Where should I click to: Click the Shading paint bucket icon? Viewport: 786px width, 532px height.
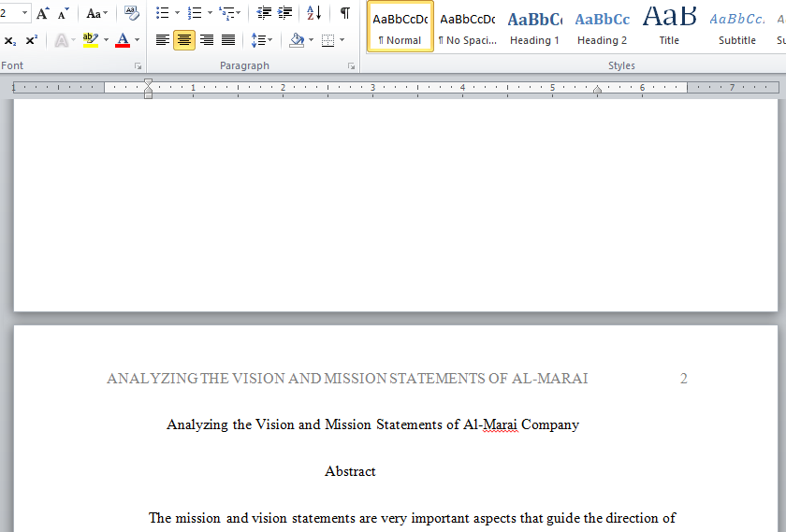[297, 40]
